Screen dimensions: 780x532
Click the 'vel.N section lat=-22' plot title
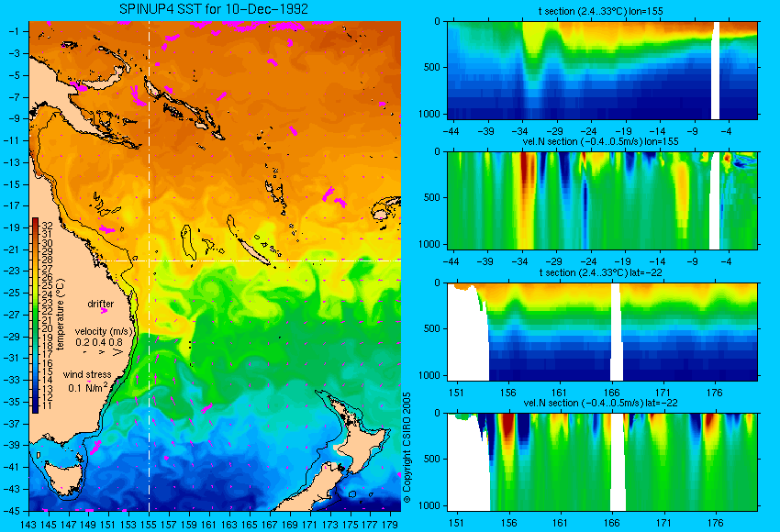(x=600, y=403)
